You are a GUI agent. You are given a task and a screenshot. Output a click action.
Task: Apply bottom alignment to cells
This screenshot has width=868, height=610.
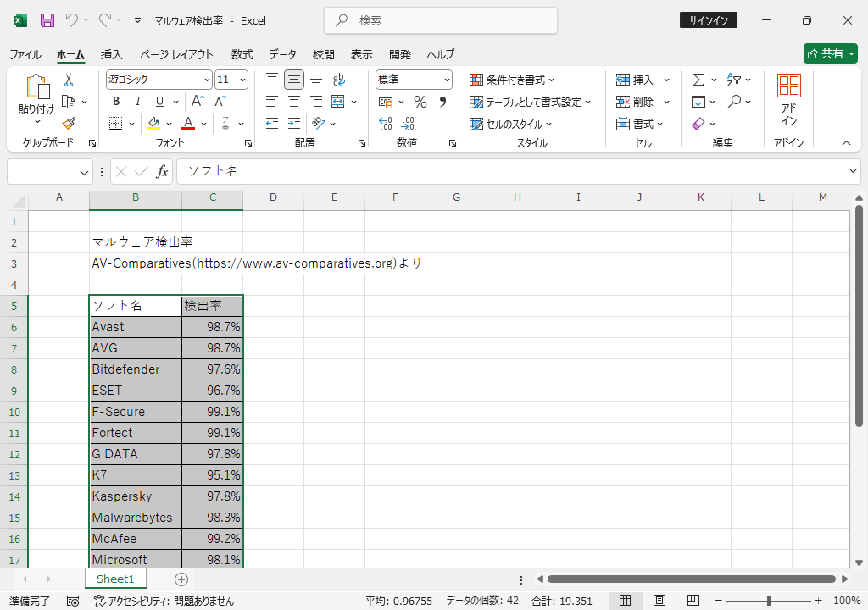(316, 80)
